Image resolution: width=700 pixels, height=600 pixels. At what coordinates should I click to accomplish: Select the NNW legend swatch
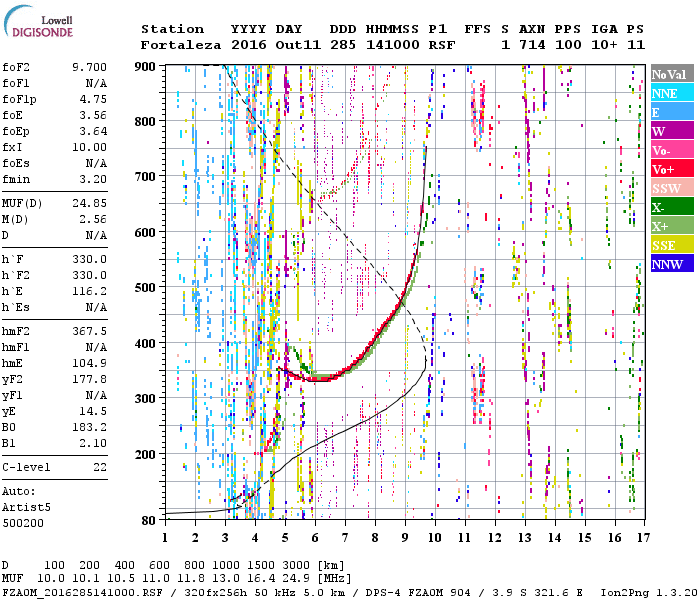click(672, 263)
